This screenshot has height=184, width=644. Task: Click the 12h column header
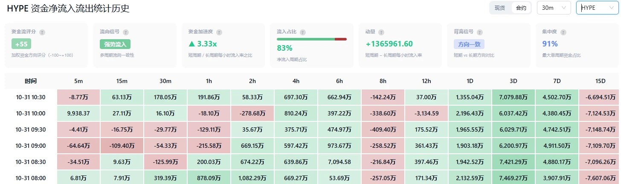point(426,81)
